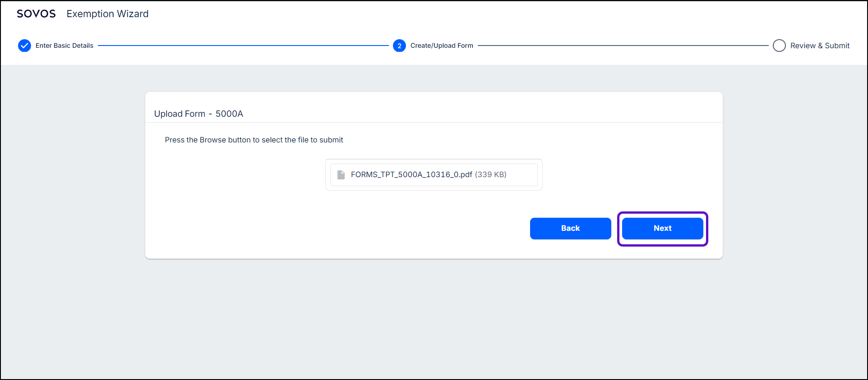Click the completed step checkmark icon

click(x=24, y=46)
